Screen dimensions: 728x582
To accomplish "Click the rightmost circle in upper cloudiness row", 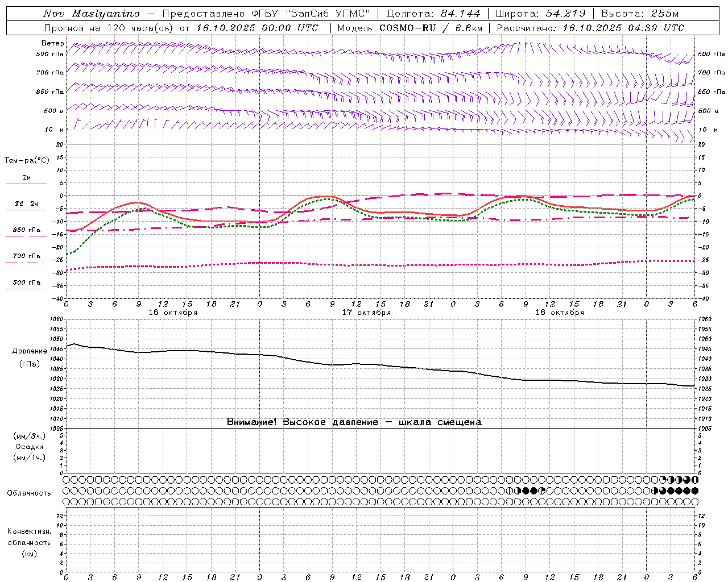I will click(x=694, y=479).
